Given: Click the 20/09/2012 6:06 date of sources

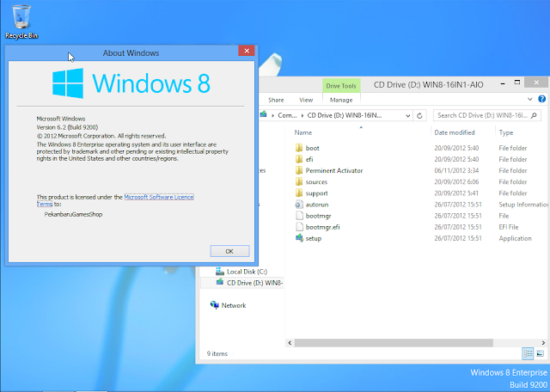Looking at the screenshot, I should (456, 181).
